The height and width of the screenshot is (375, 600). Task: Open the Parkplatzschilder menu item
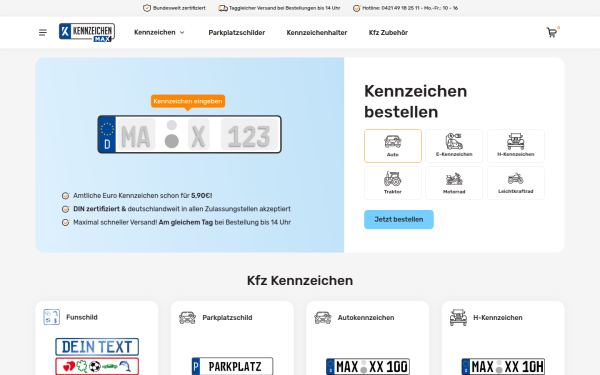236,33
